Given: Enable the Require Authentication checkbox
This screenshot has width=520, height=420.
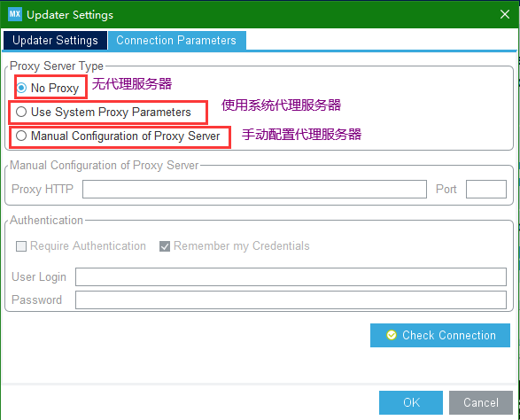Looking at the screenshot, I should pyautogui.click(x=21, y=246).
